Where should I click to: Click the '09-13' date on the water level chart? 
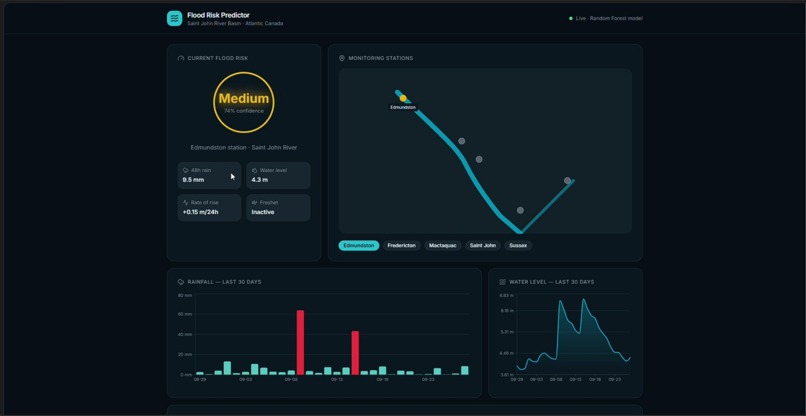click(576, 379)
